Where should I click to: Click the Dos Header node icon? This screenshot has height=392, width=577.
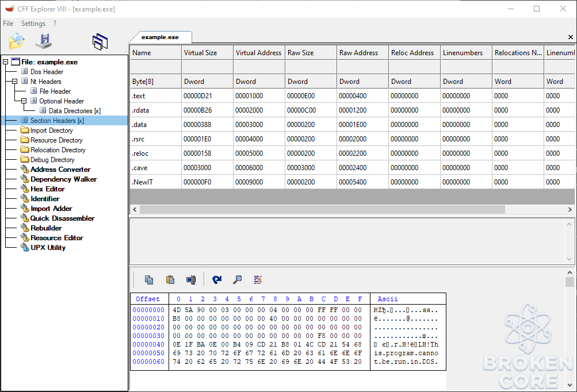tap(25, 71)
